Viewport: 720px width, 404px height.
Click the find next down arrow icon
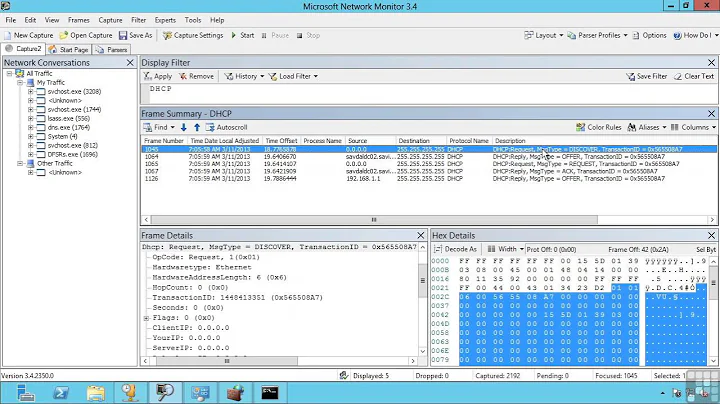(x=184, y=127)
